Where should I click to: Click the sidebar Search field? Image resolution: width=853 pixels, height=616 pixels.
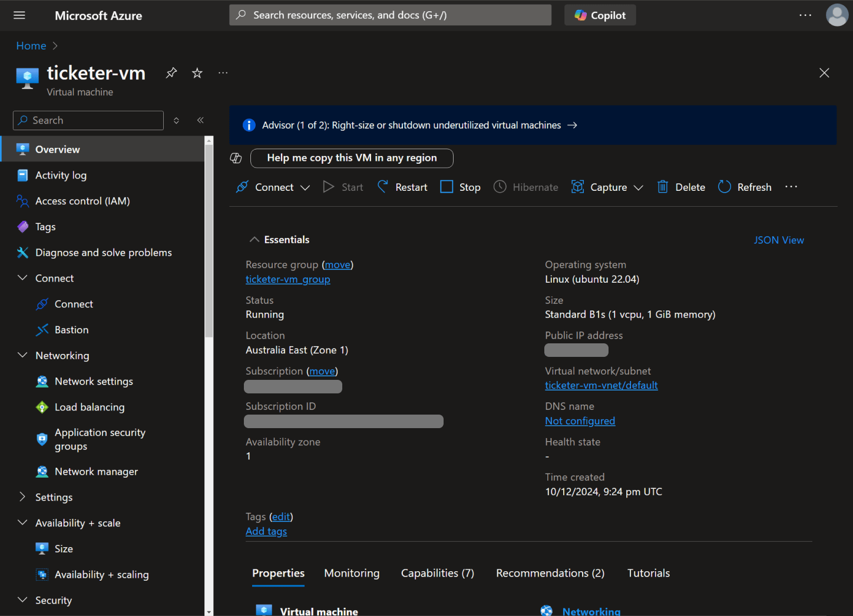click(88, 120)
